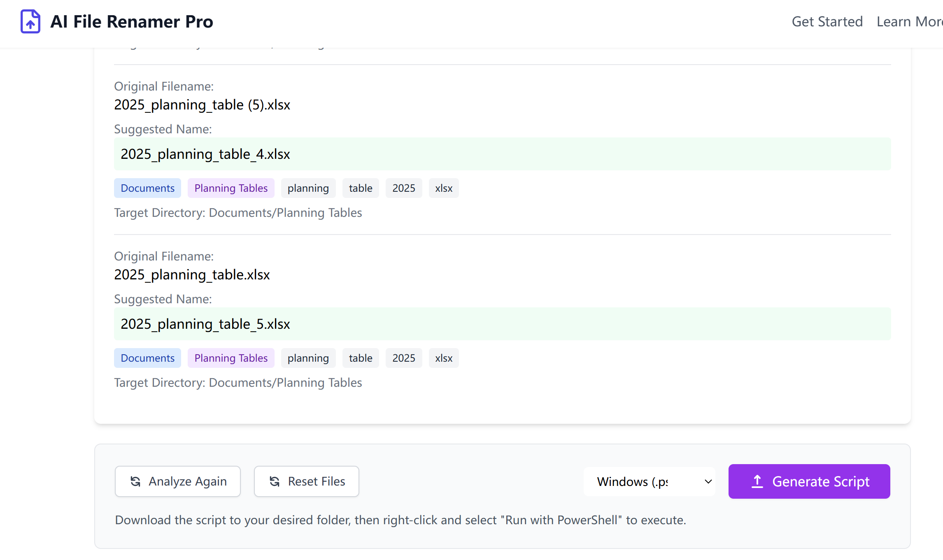
Task: Click the Documents tag under planning_table (5)
Action: click(147, 188)
